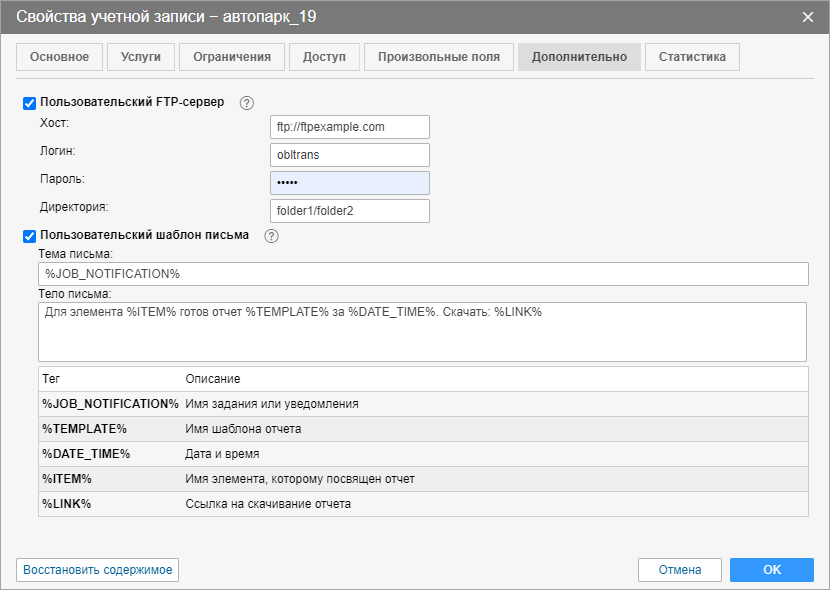This screenshot has height=590, width=830.
Task: Click the Тема письма text field
Action: [423, 274]
